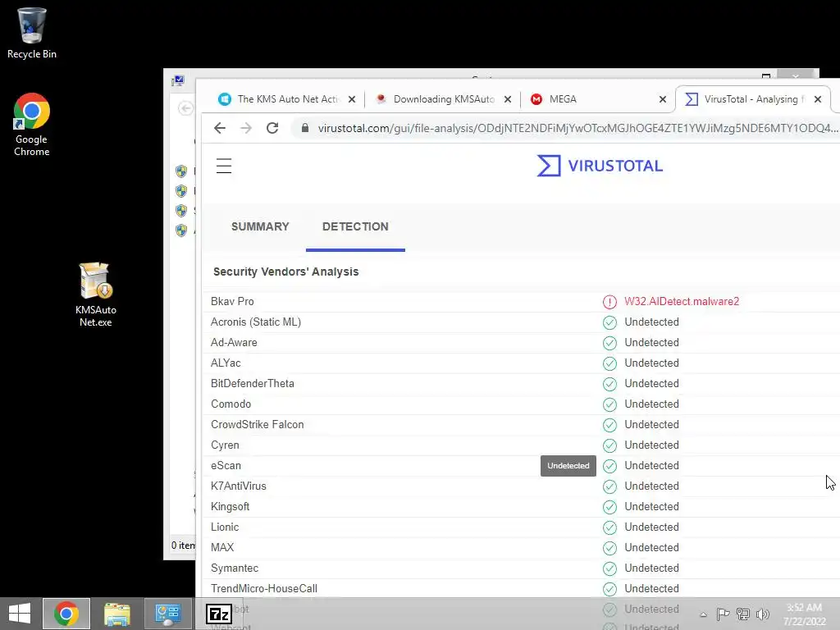This screenshot has height=630, width=840.
Task: Open the SUMMARY tab
Action: coord(260,226)
